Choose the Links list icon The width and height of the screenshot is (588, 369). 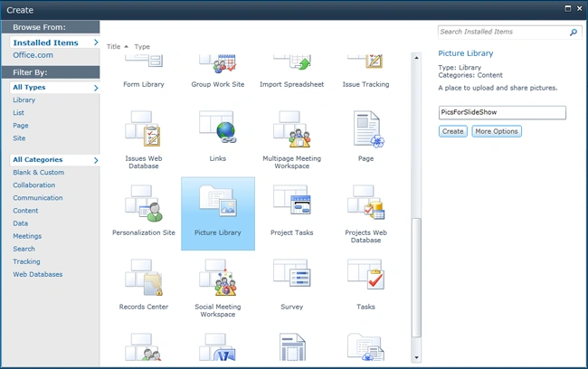point(217,127)
